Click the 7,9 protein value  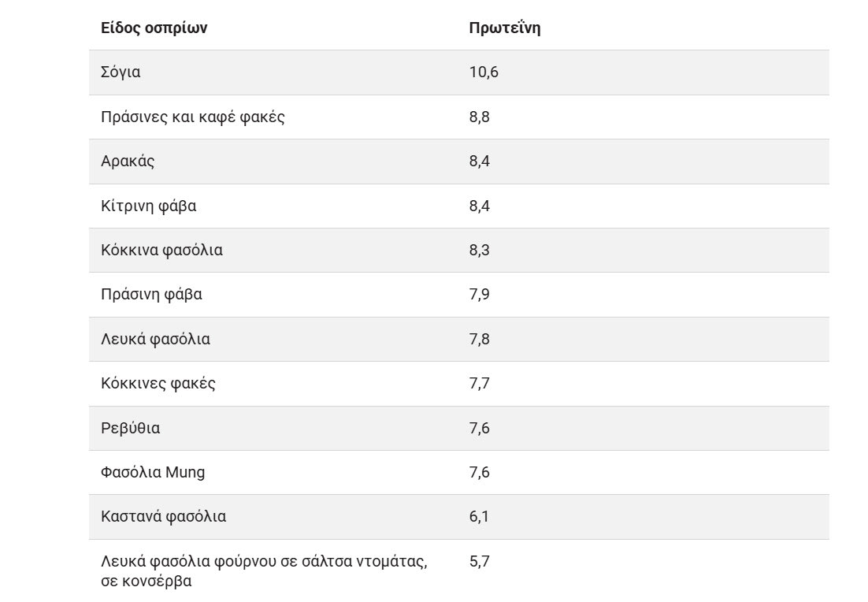(x=480, y=295)
